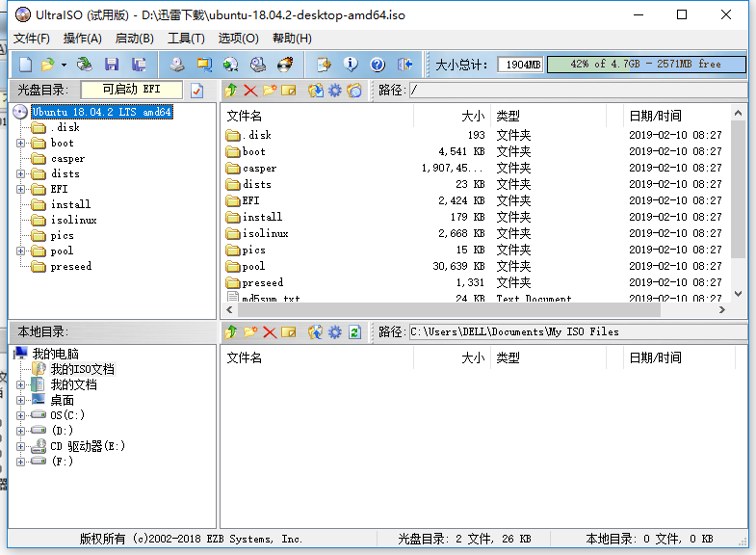Open the 工具(T) menu
The width and height of the screenshot is (756, 555).
pyautogui.click(x=186, y=39)
